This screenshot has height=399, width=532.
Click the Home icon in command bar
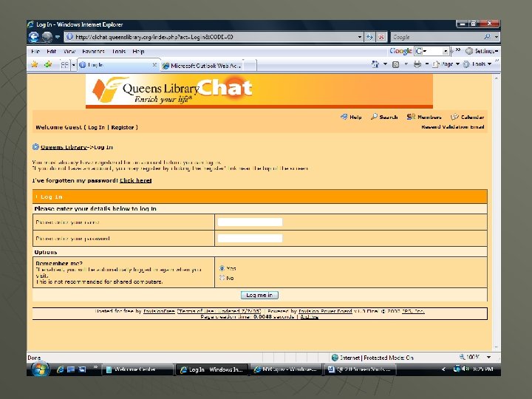coord(375,64)
